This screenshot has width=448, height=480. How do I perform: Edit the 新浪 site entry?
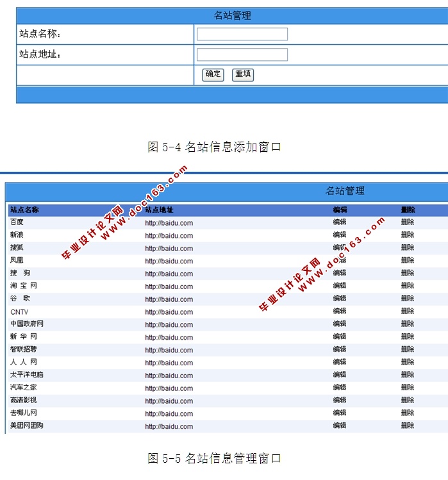click(340, 235)
